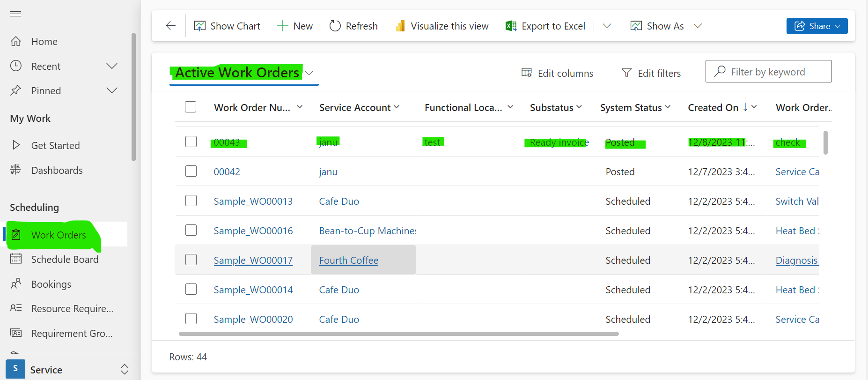Open Export to Excel dropdown arrow

tap(607, 26)
